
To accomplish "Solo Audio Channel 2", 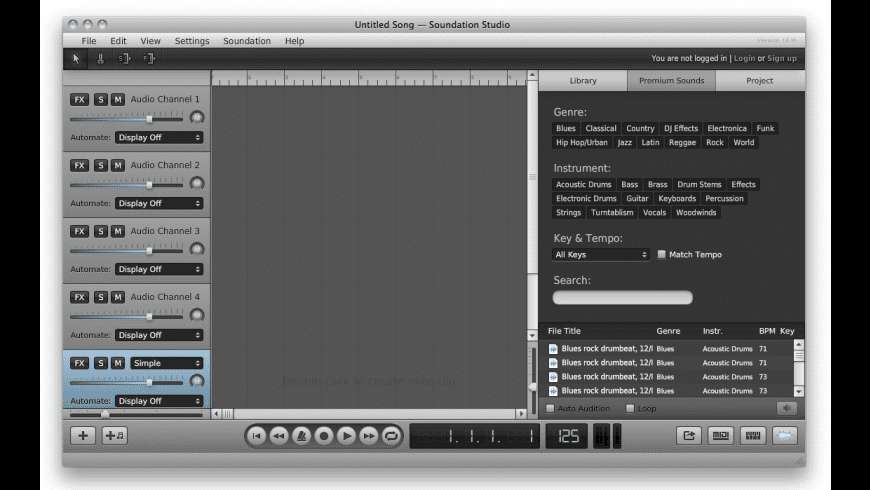I will [101, 165].
